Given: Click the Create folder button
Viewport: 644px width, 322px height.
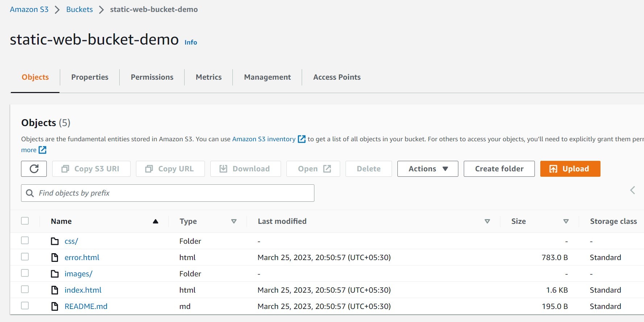Looking at the screenshot, I should point(499,169).
